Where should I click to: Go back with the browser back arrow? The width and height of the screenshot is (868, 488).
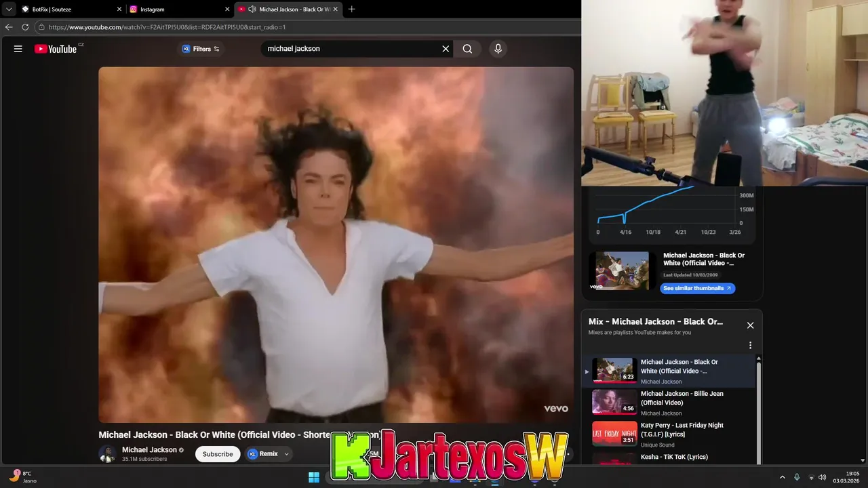coord(9,27)
